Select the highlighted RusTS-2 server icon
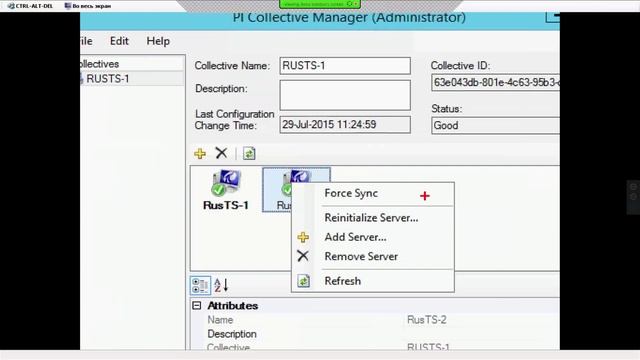 [296, 189]
